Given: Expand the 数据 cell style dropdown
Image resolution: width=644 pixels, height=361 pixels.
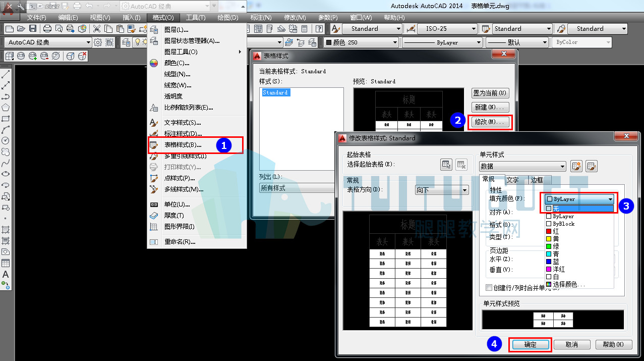Looking at the screenshot, I should [522, 166].
